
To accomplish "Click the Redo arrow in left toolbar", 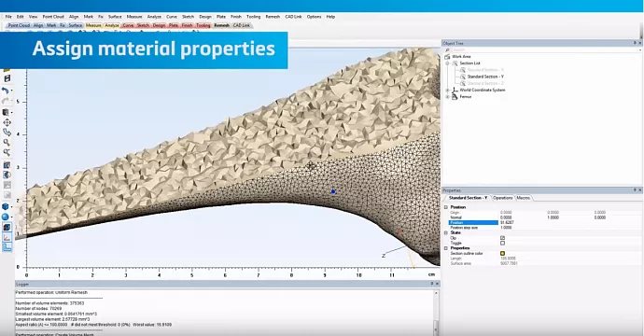I will (x=6, y=101).
